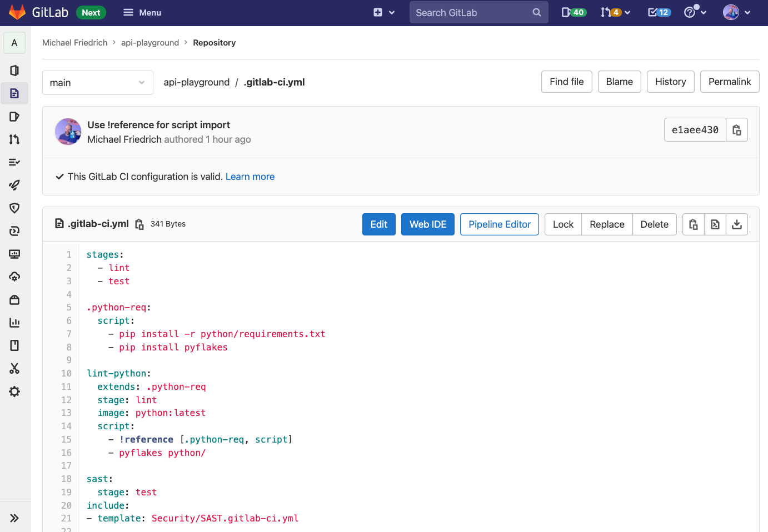This screenshot has height=532, width=768.
Task: Open the branch selector showing main
Action: pyautogui.click(x=98, y=82)
